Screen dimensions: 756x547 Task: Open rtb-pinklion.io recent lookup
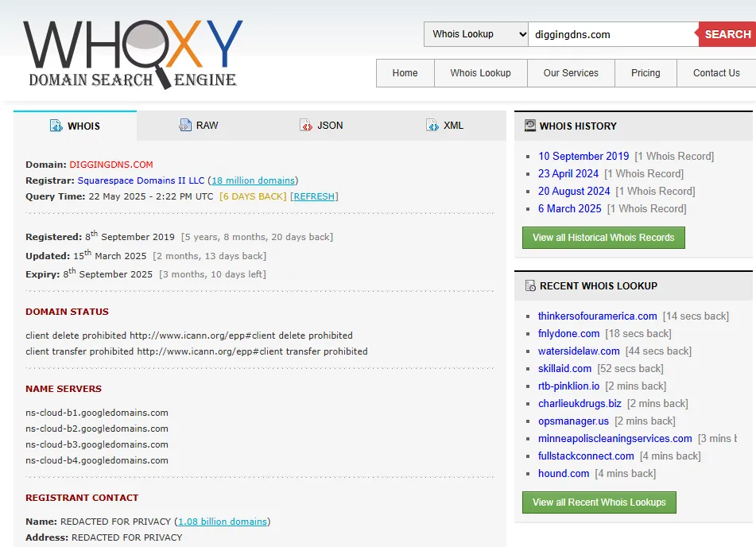[x=568, y=386]
